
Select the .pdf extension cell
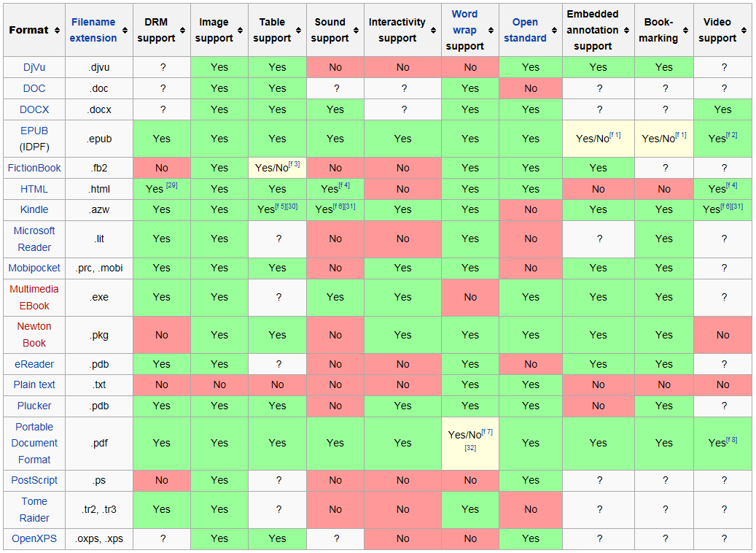coord(99,443)
